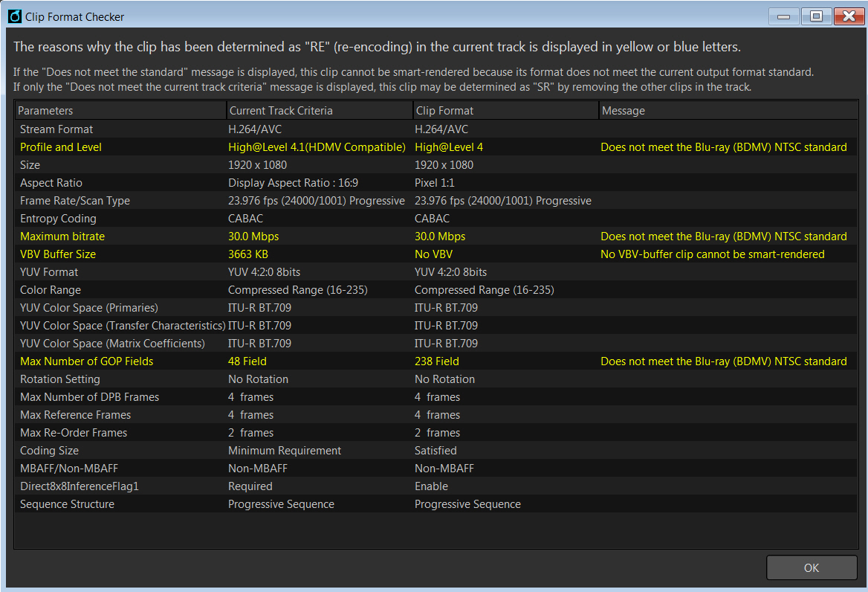Select YUV Color Space (Matrix Coefficients) parameter

(x=112, y=344)
